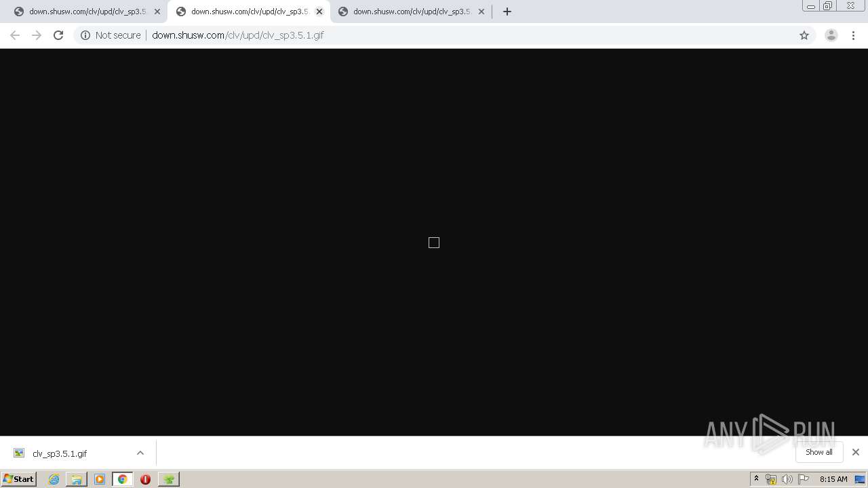
Task: Show hidden system tray icons
Action: pyautogui.click(x=756, y=479)
